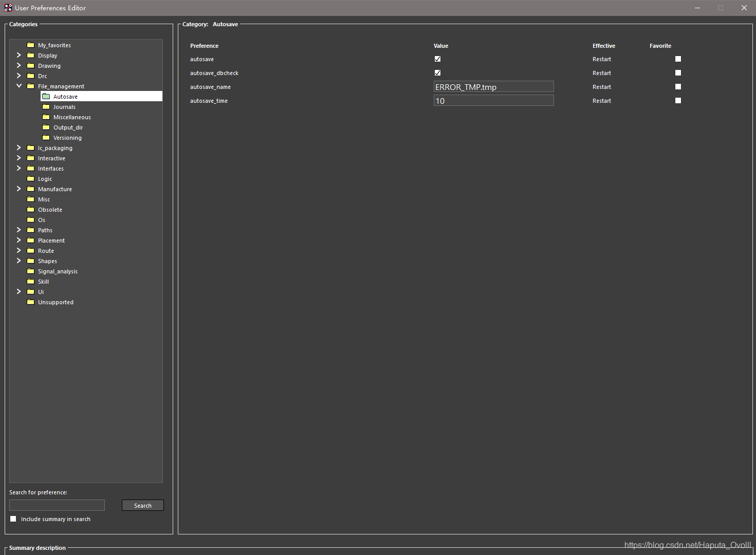Click the autosave_dbcheck preference label

click(x=214, y=73)
